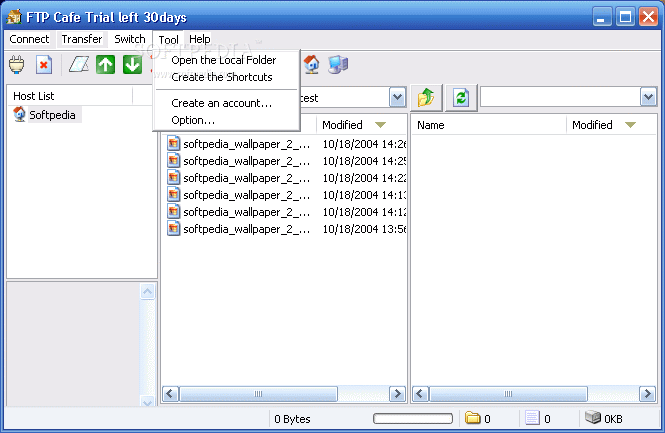Expand the local path dropdown arrow
The height and width of the screenshot is (433, 665).
[x=397, y=98]
